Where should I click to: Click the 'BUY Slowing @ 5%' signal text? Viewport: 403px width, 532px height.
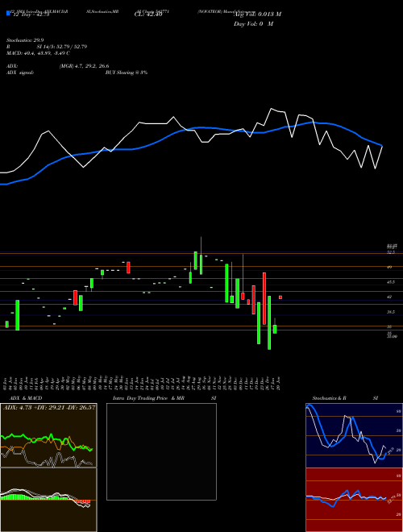coord(127,73)
